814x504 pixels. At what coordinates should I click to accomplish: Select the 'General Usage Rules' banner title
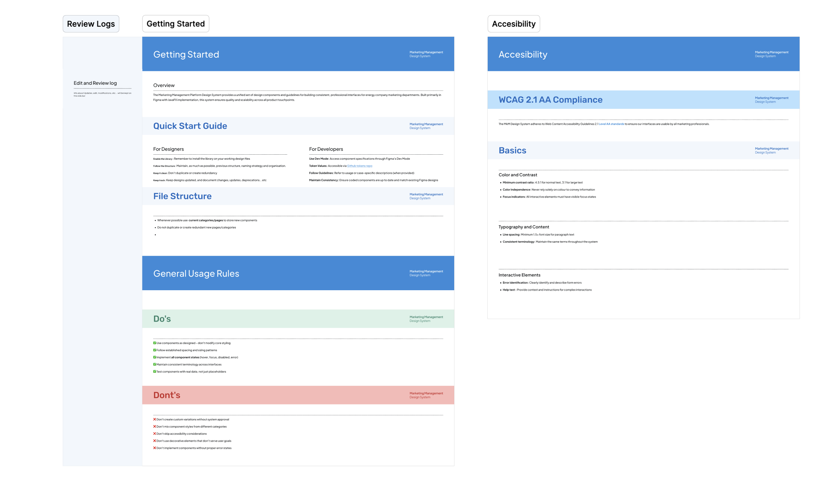click(x=196, y=274)
